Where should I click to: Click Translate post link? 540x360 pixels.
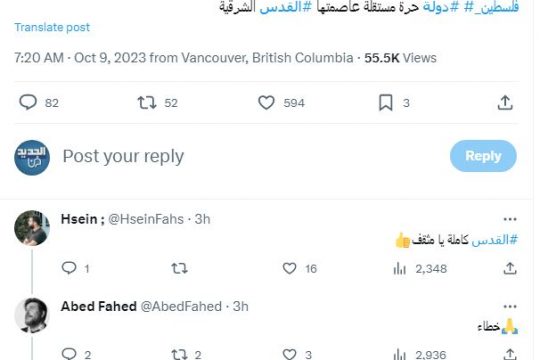click(x=52, y=27)
